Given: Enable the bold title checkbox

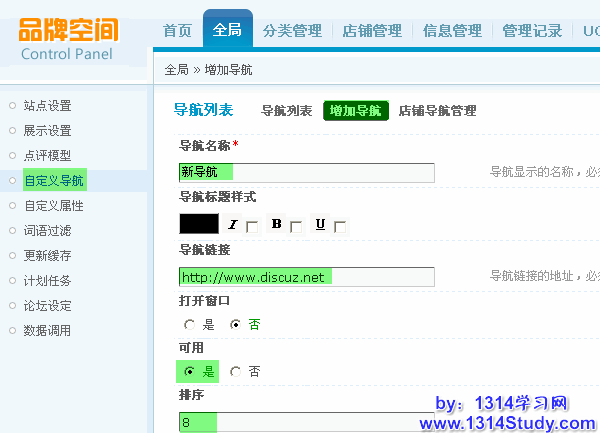Looking at the screenshot, I should point(296,227).
